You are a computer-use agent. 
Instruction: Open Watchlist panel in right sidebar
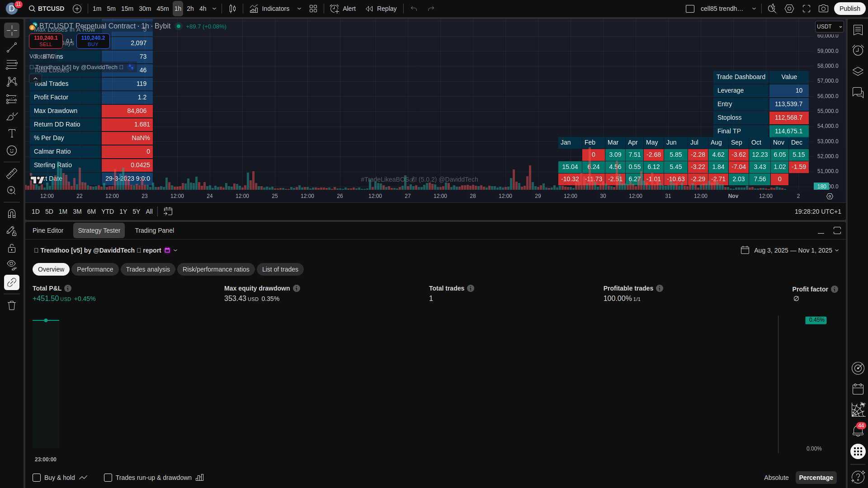858,30
